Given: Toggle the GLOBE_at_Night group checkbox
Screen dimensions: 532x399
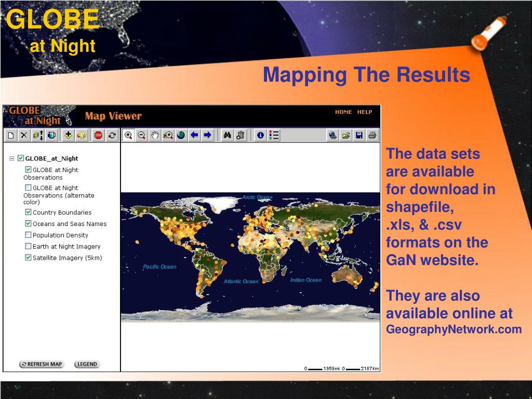Looking at the screenshot, I should pos(21,158).
